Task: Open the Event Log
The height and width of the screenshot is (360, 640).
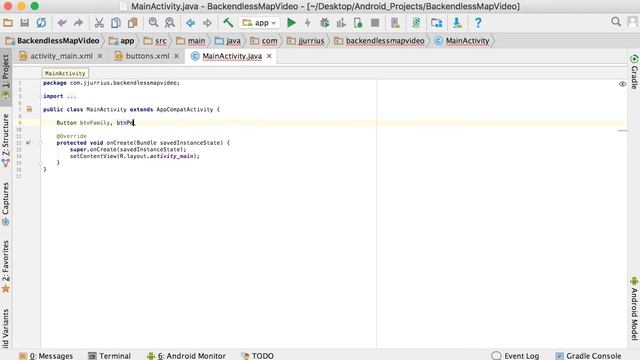Action: (x=515, y=356)
